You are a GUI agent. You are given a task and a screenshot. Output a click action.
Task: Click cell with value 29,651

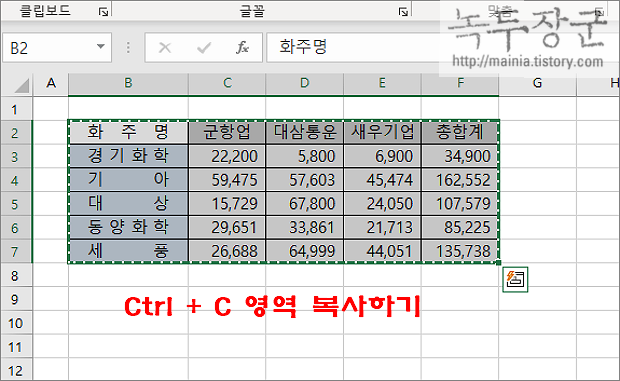227,227
